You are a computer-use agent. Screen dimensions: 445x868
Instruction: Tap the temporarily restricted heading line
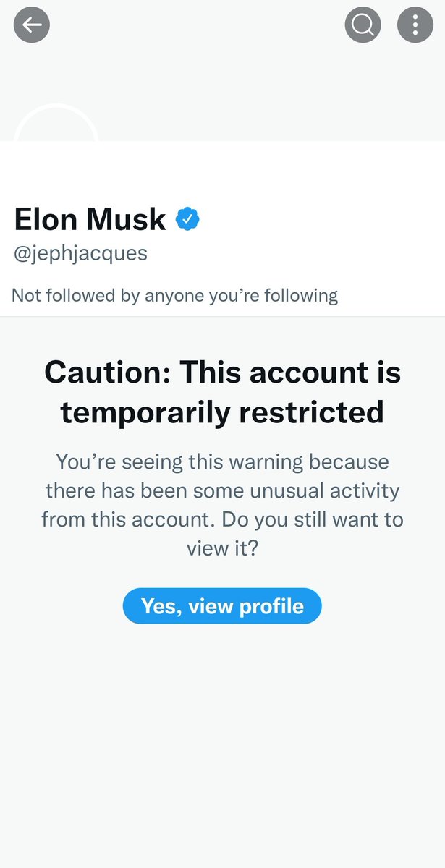pos(222,412)
